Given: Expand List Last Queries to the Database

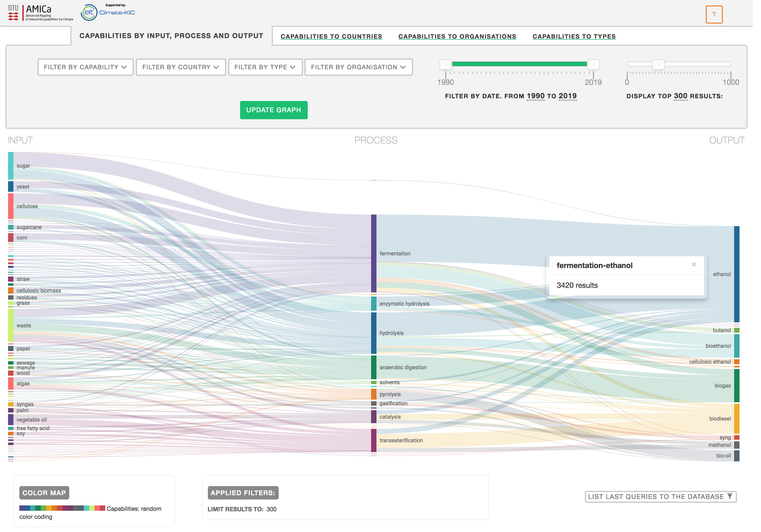Looking at the screenshot, I should (x=667, y=501).
